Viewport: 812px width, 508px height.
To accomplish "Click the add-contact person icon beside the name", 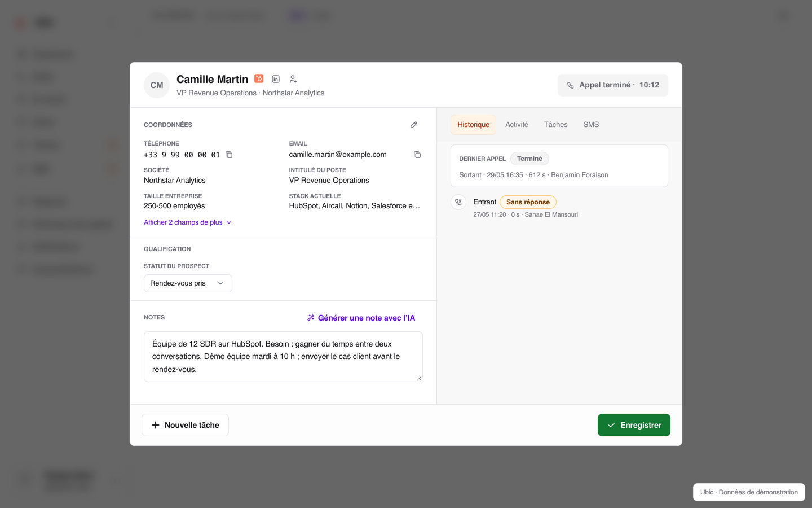I will click(x=293, y=79).
